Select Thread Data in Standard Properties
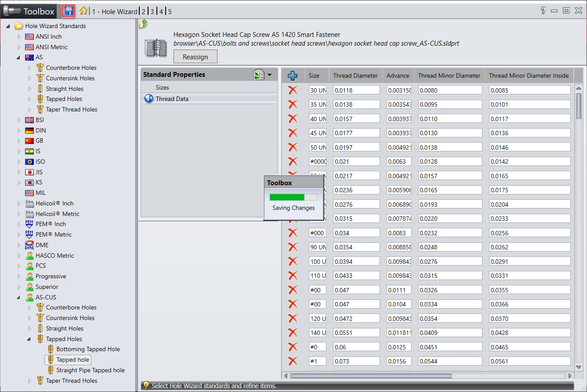The height and width of the screenshot is (392, 587). pyautogui.click(x=172, y=99)
